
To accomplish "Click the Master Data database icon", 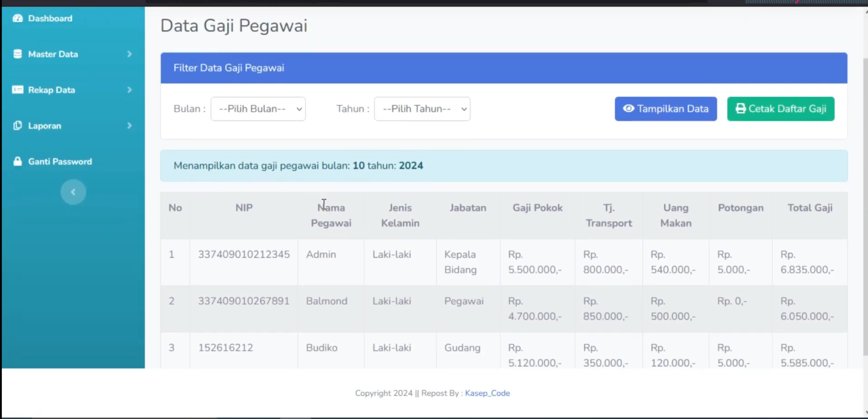I will coord(18,54).
